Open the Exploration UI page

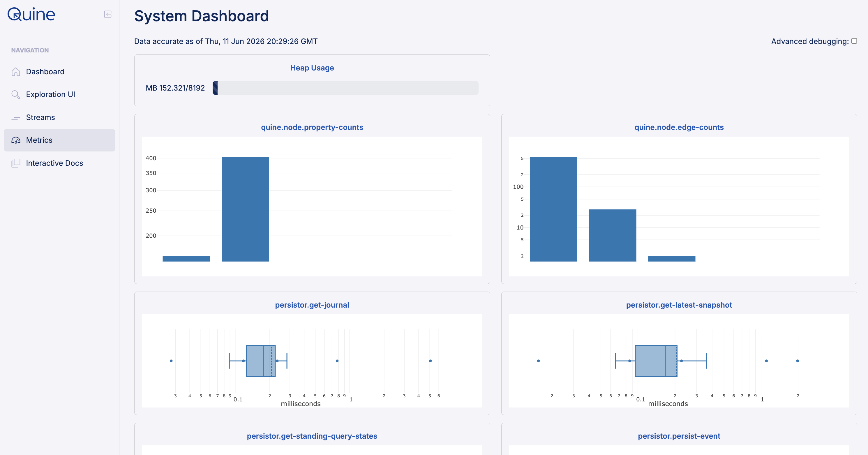point(60,94)
